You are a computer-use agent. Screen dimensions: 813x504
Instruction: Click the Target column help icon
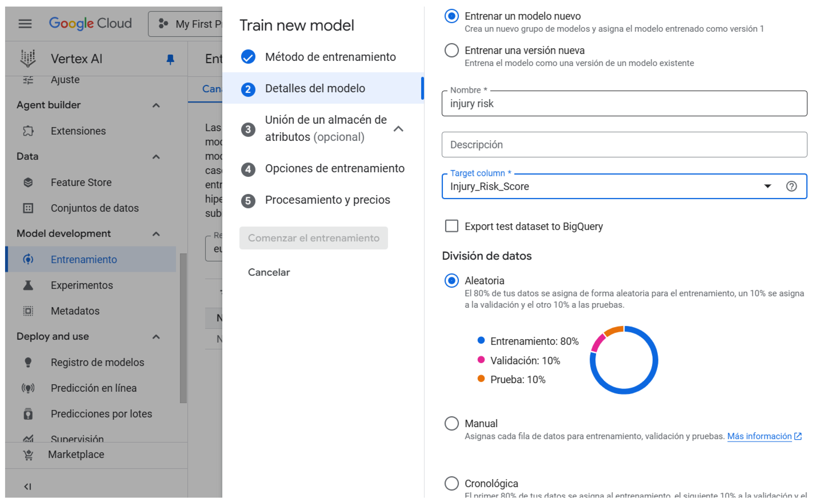(x=791, y=186)
